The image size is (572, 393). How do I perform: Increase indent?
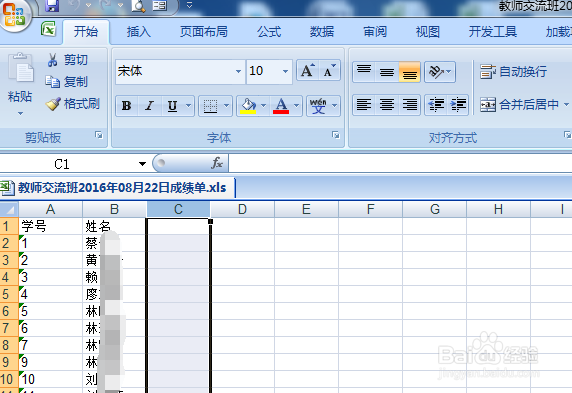point(458,105)
